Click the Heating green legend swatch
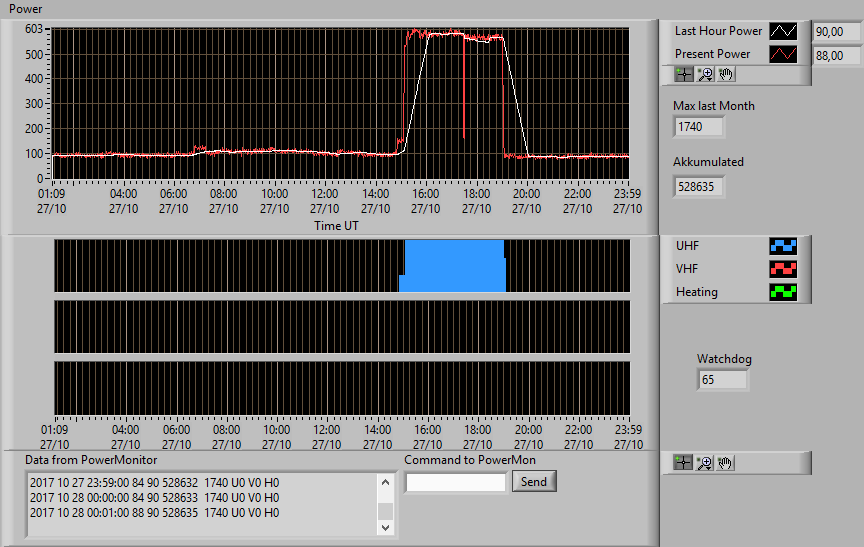This screenshot has width=864, height=547. click(783, 292)
